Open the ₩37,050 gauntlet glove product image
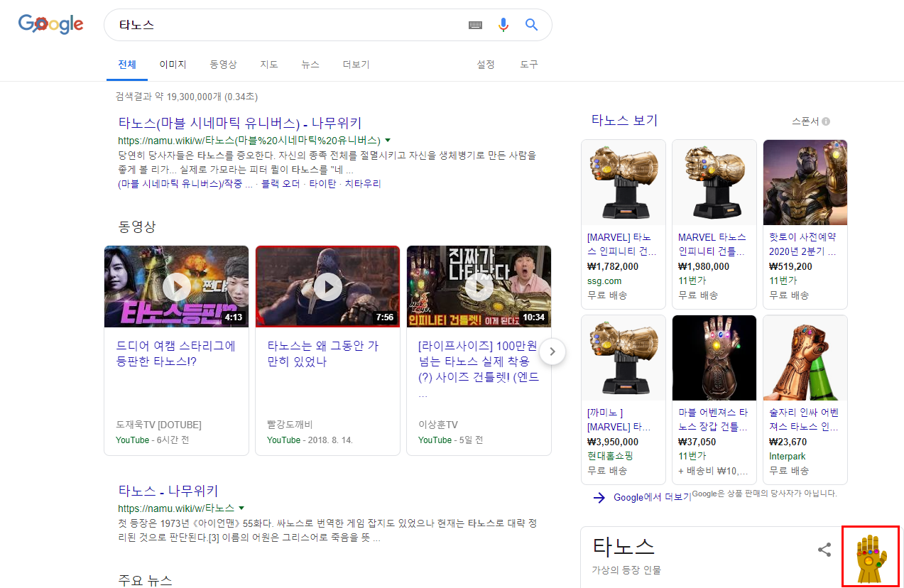The height and width of the screenshot is (588, 904). click(714, 358)
